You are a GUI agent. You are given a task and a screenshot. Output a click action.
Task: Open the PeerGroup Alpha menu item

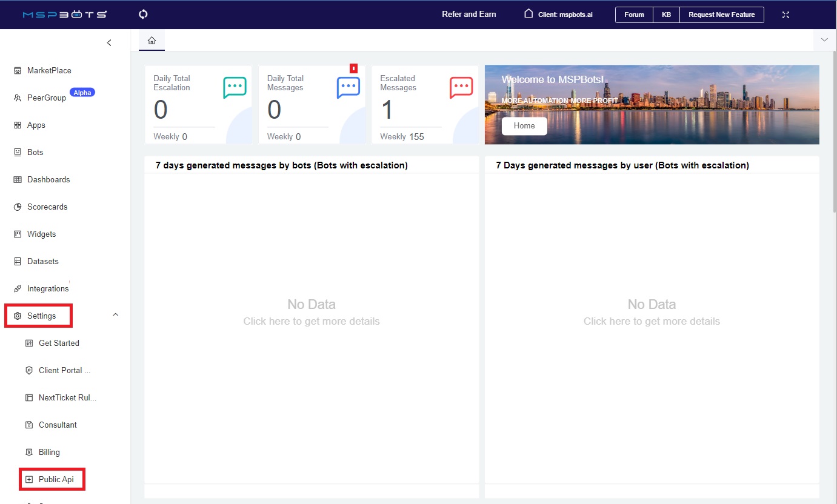(x=47, y=98)
